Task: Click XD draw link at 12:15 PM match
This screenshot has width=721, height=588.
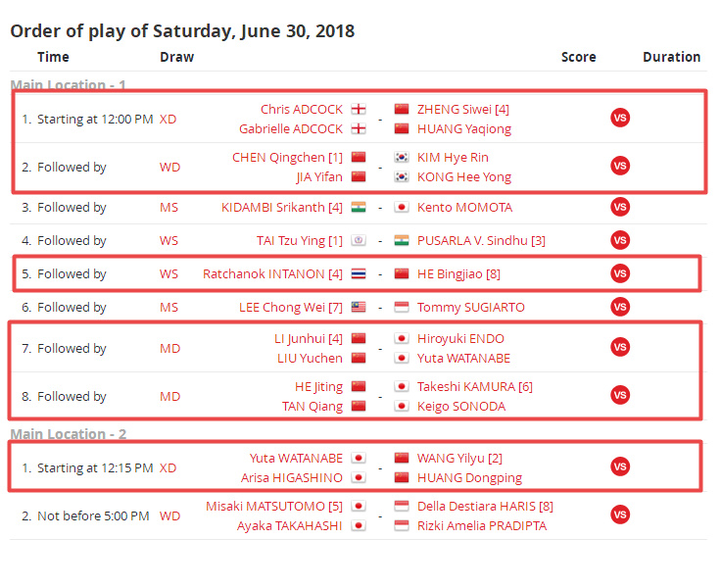Action: click(168, 468)
